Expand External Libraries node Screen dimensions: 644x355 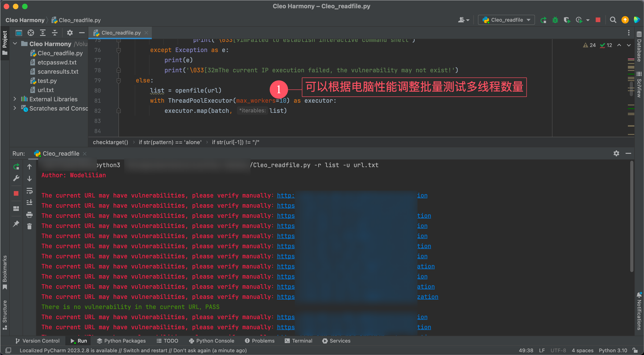(x=15, y=99)
